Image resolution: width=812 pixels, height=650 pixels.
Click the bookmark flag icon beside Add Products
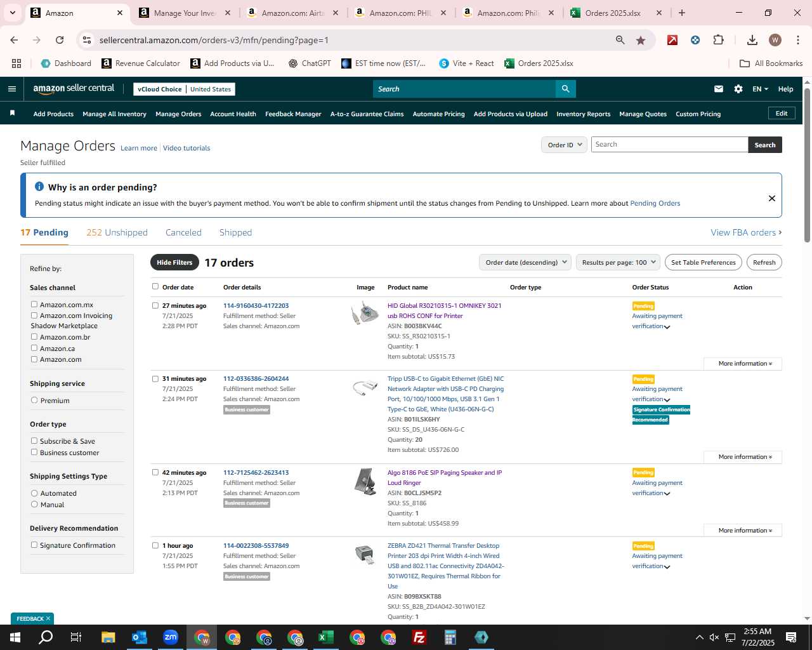(12, 113)
